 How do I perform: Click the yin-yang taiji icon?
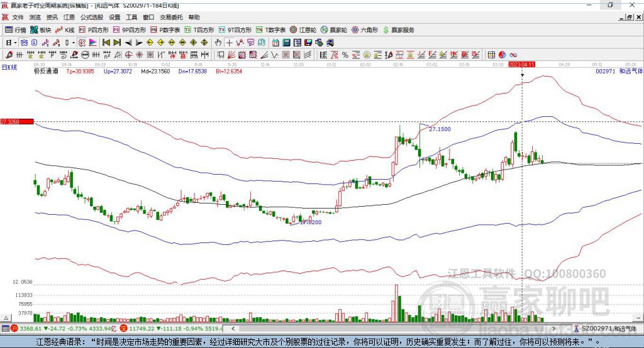[502, 55]
